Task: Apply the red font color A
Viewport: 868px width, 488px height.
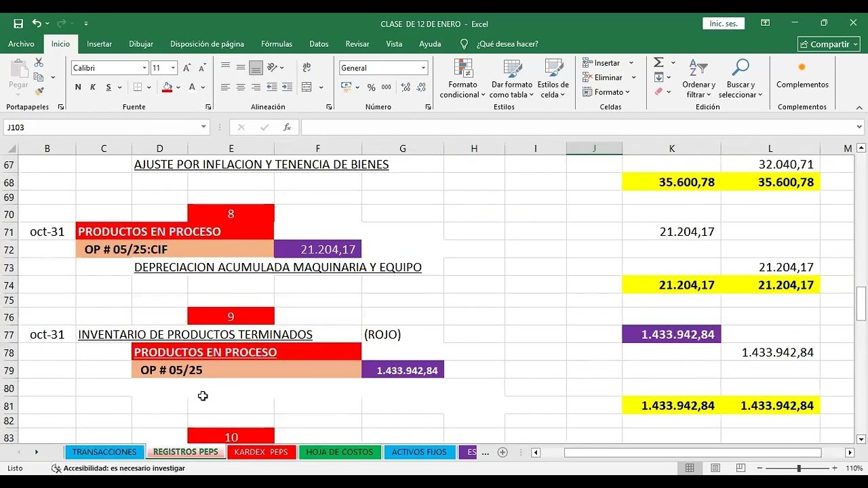Action: [x=193, y=87]
